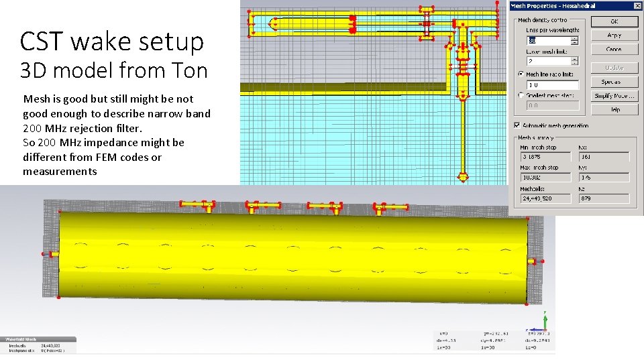The width and height of the screenshot is (644, 362).
Task: Click the Lines per wavelength field
Action: [549, 41]
